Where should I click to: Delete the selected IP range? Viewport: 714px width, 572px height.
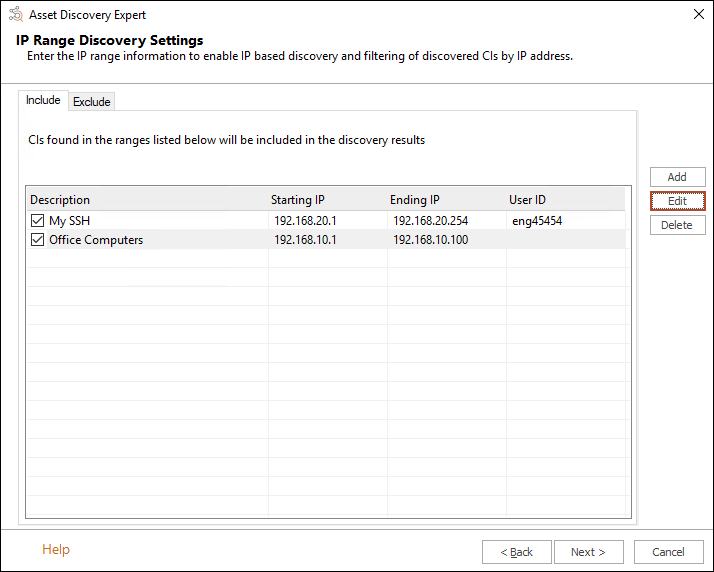(677, 225)
